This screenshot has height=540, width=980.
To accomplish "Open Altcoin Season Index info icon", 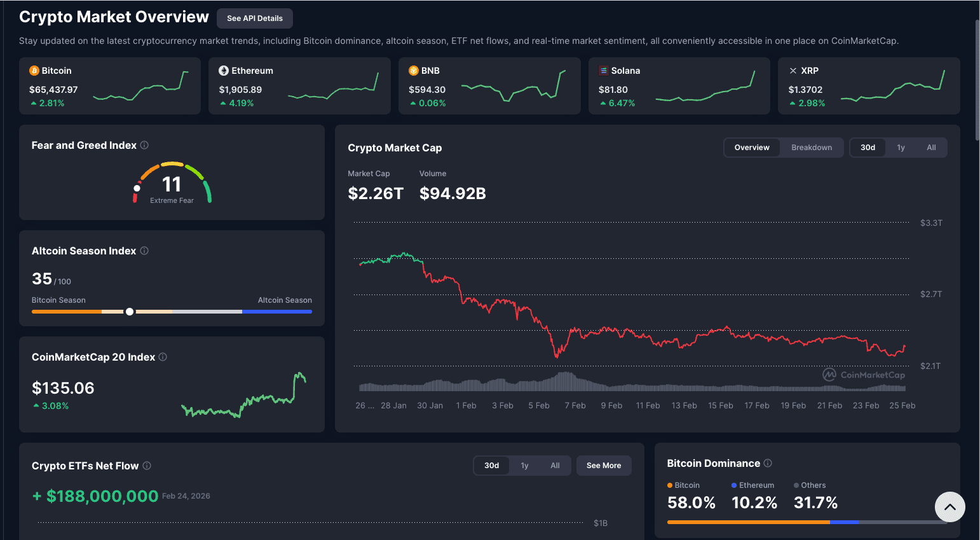I will coord(144,251).
